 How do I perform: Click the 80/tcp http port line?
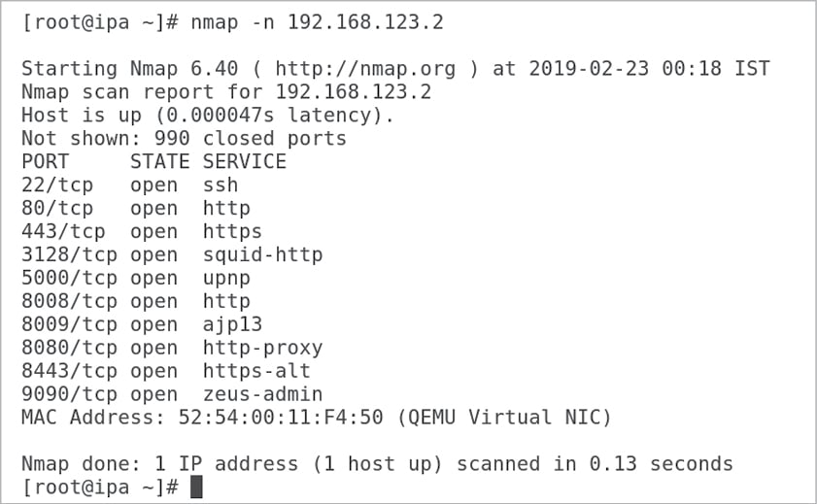(x=135, y=208)
